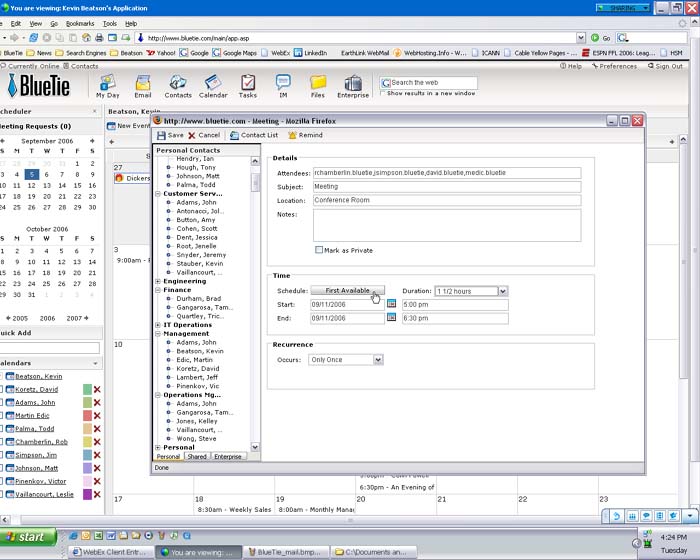Image resolution: width=700 pixels, height=560 pixels.
Task: Click Cancel in the Meeting window
Action: pyautogui.click(x=204, y=135)
